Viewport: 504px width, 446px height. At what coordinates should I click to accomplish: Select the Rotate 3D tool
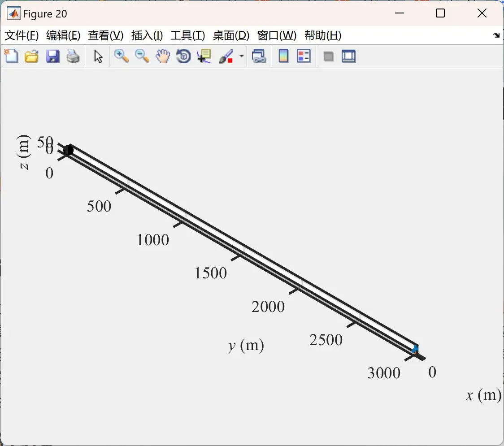[x=183, y=56]
